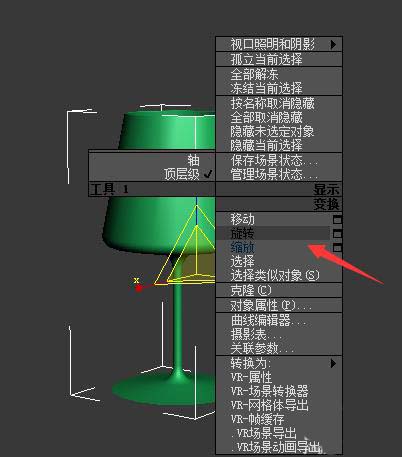402x457 pixels.
Task: Click VR-属性 menu entry
Action: [279, 377]
